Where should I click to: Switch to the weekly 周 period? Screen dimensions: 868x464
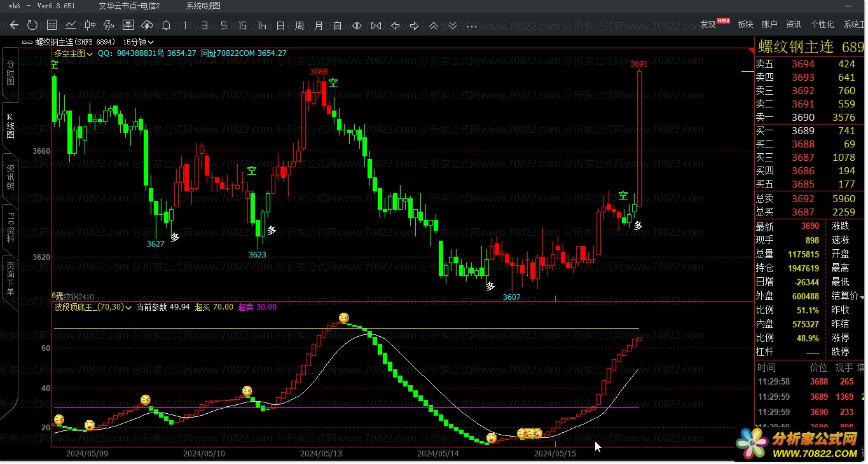pyautogui.click(x=300, y=25)
